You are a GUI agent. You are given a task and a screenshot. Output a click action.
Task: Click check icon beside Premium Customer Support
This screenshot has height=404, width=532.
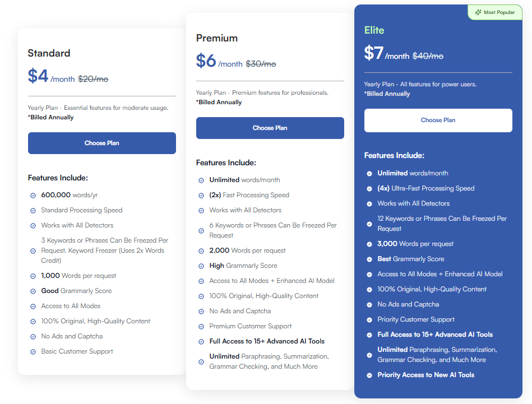[x=201, y=327]
